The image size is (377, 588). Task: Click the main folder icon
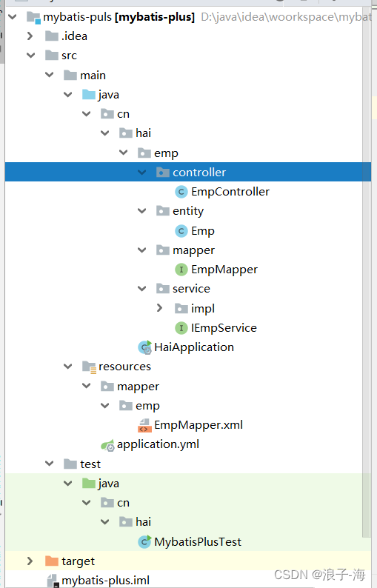[x=70, y=75]
